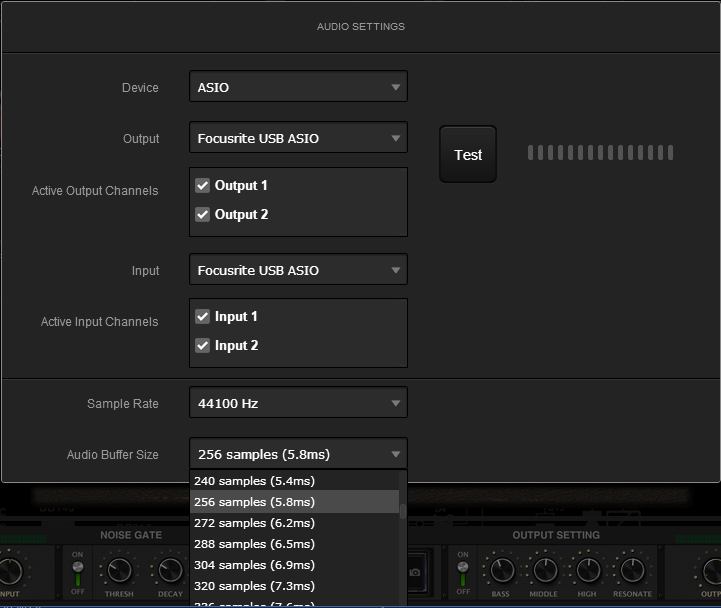Uncheck the Input 2 channel
The width and height of the screenshot is (721, 608).
click(x=202, y=345)
